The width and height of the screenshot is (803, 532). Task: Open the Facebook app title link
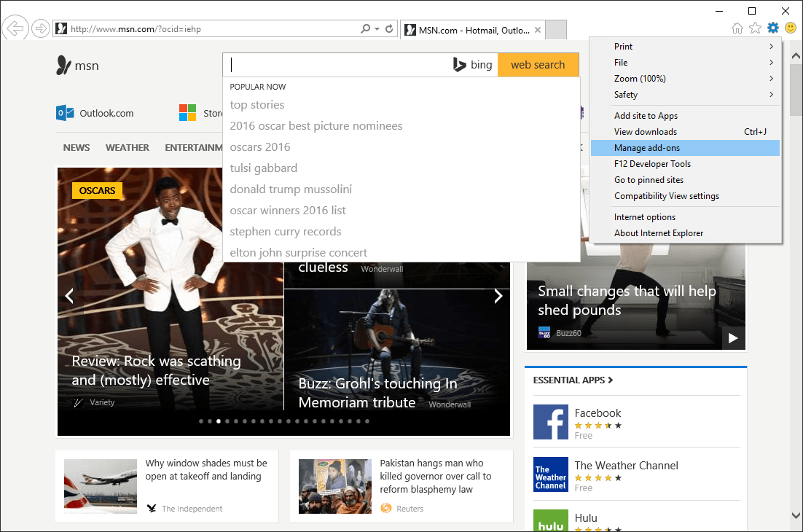598,413
